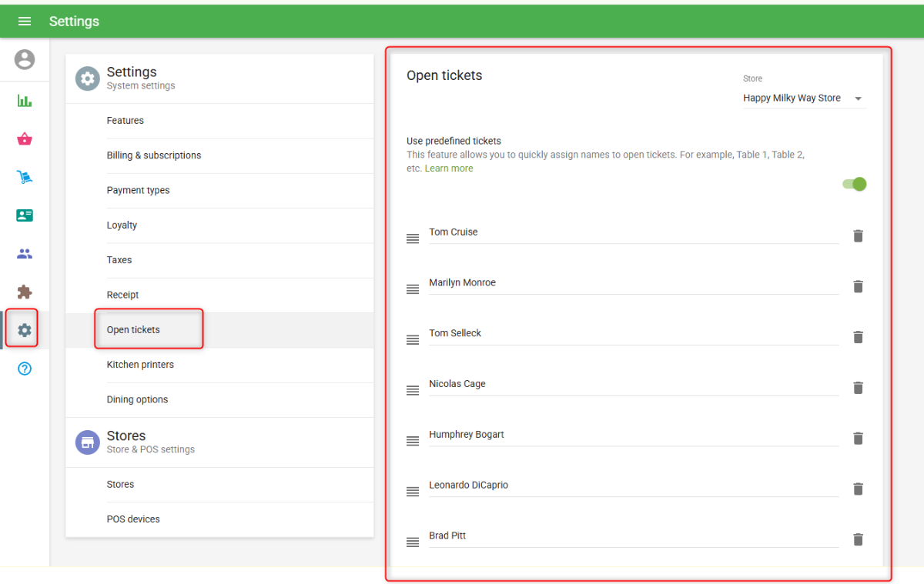Click the Marilyn Monroe ticket name field
The width and height of the screenshot is (924, 584).
(x=633, y=283)
